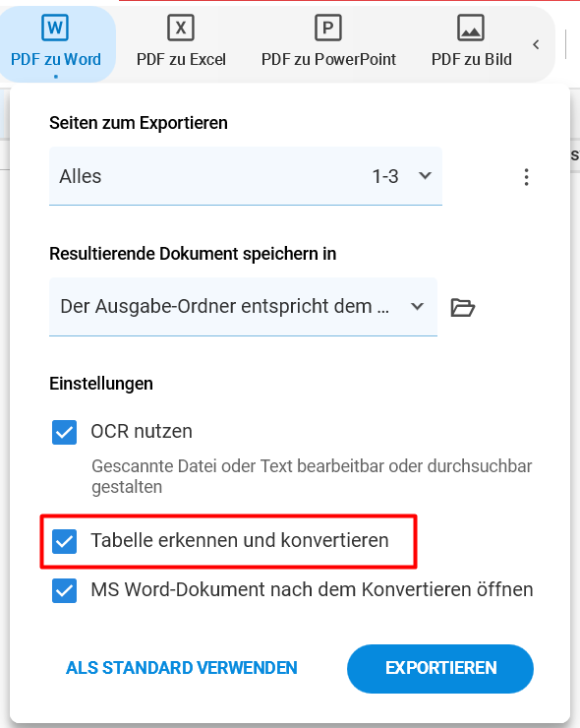
Task: Click the PDF zu Excel icon
Action: [181, 28]
